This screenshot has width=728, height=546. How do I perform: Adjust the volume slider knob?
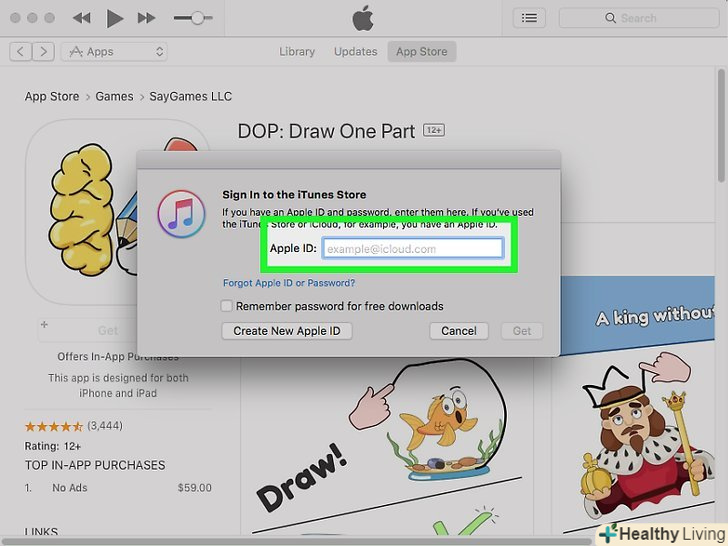[197, 18]
